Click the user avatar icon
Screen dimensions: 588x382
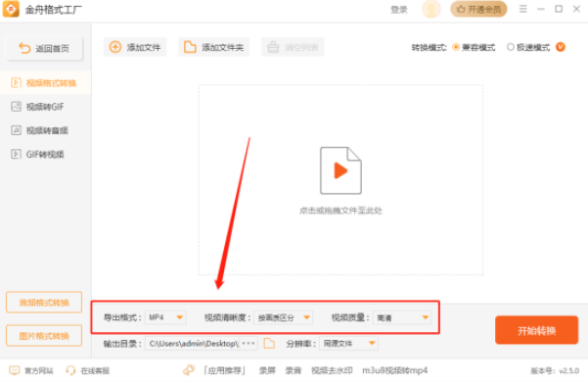[430, 9]
